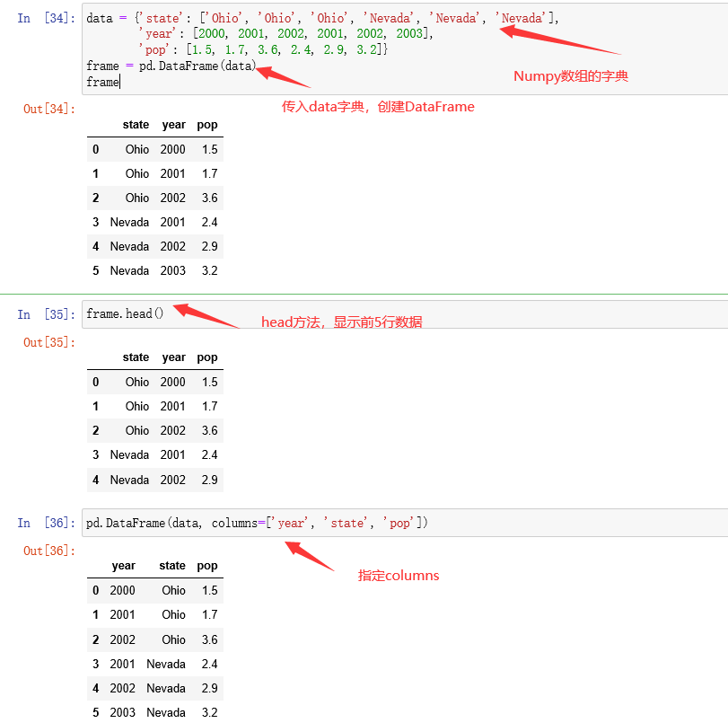Click value 2.9 in Out[36] table

209,688
